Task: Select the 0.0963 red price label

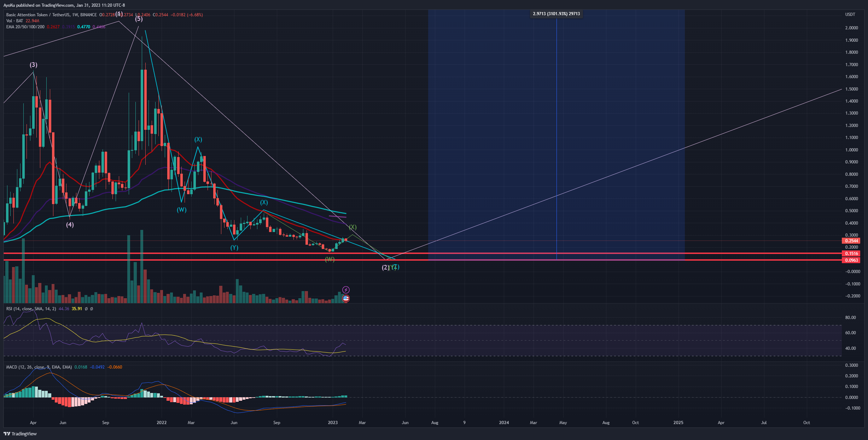Action: 851,260
